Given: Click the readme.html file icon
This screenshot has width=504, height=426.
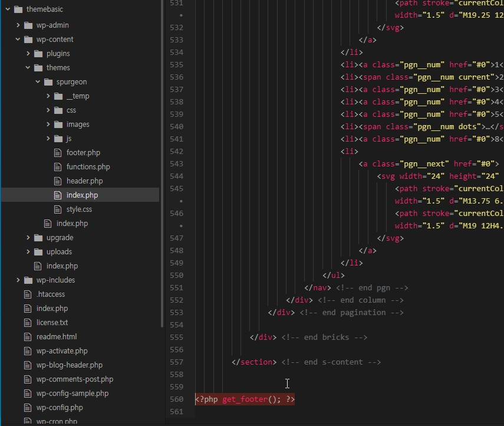Looking at the screenshot, I should point(28,336).
